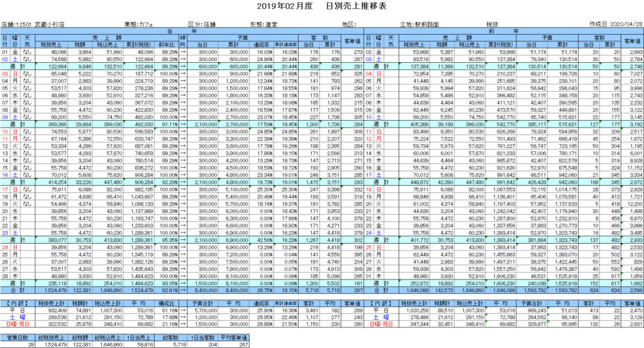
Task: Select the previous-year Saturday unit price 3,129
Action: coord(636,317)
